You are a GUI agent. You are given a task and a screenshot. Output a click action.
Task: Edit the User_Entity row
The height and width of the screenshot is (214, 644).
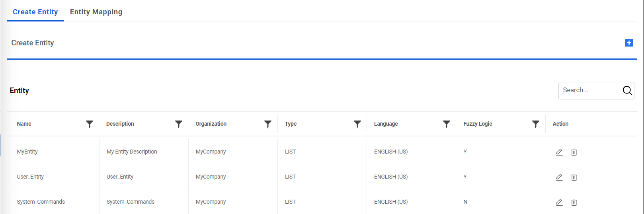coord(559,177)
